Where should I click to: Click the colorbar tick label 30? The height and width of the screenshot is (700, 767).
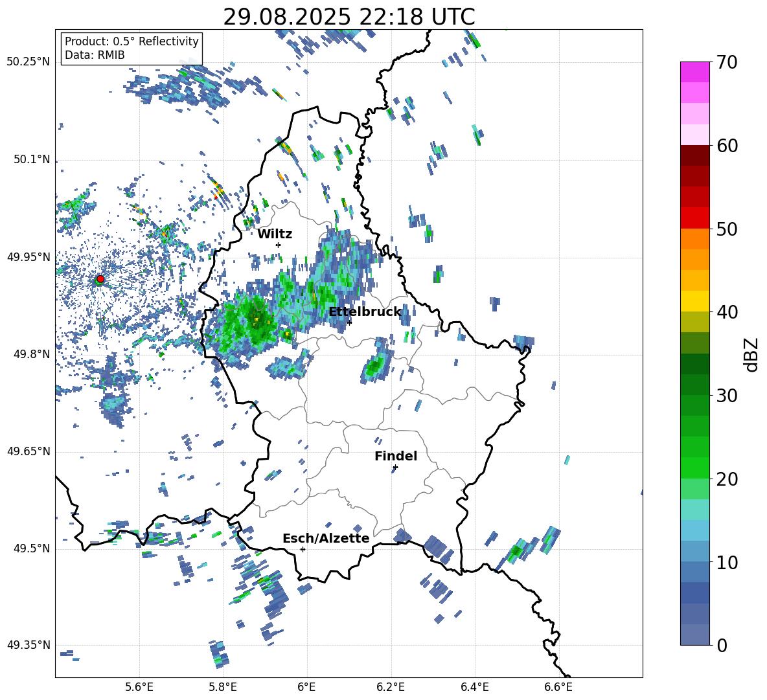click(727, 396)
